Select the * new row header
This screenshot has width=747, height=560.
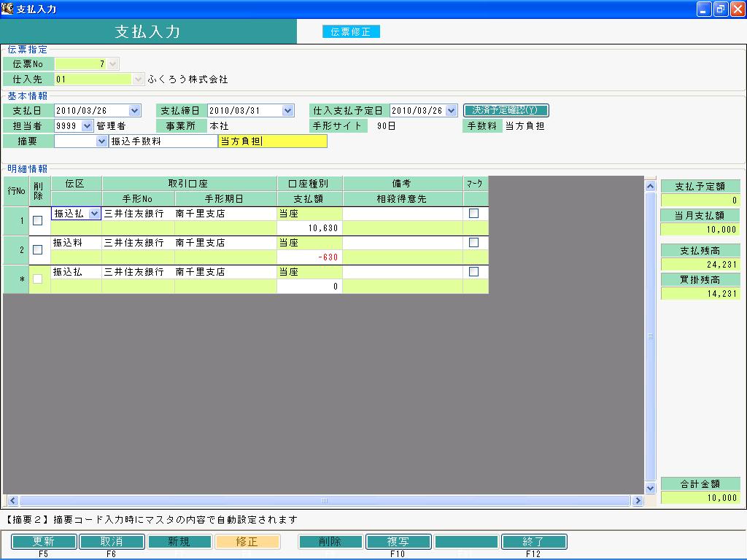(x=16, y=279)
